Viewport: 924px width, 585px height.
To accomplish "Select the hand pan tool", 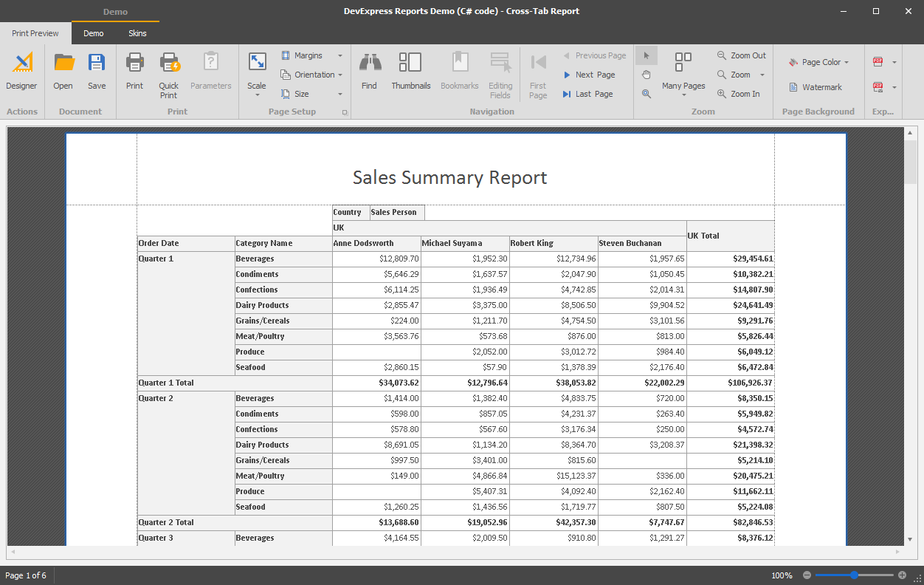I will (x=647, y=75).
